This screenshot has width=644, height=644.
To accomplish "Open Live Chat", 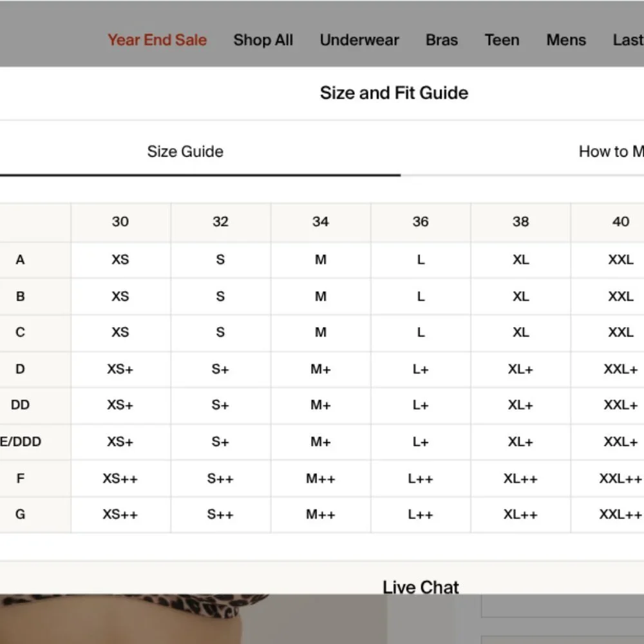I will click(421, 587).
